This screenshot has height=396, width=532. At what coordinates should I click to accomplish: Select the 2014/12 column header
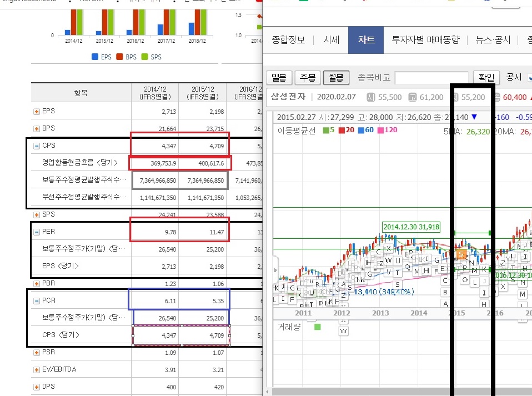tap(155, 93)
